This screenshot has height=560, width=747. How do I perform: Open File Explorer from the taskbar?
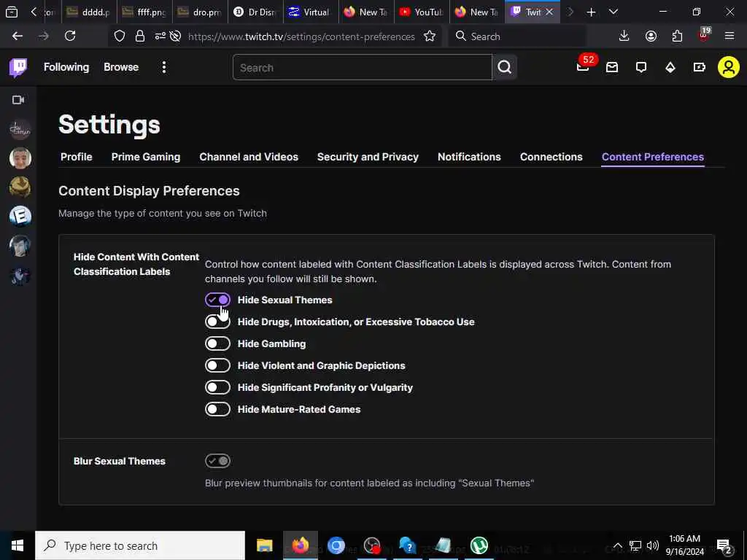point(264,545)
